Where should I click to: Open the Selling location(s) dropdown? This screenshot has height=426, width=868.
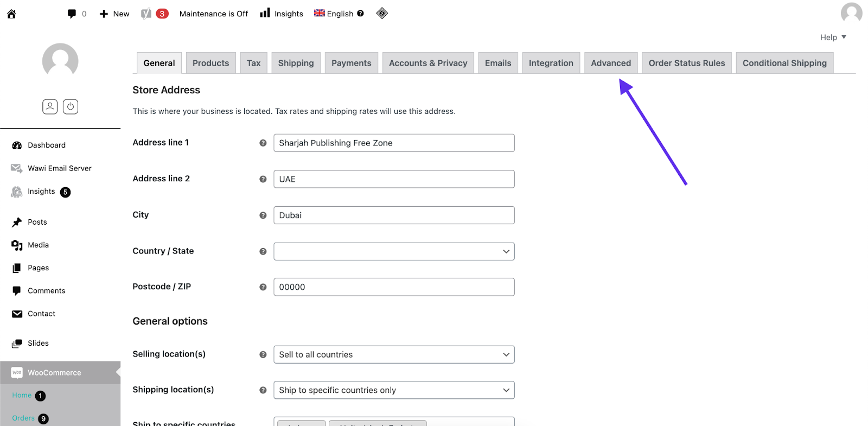tap(394, 354)
